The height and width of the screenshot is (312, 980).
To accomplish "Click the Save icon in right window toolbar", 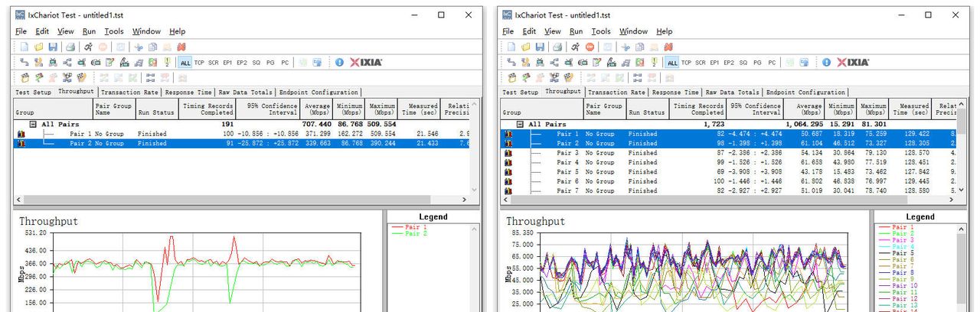I will tap(540, 47).
